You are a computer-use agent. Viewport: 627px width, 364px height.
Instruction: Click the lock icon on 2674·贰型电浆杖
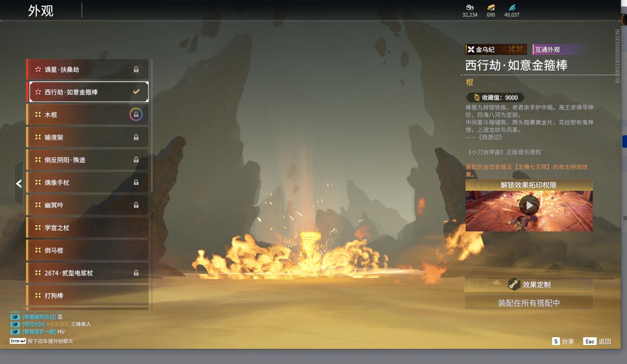tap(136, 273)
